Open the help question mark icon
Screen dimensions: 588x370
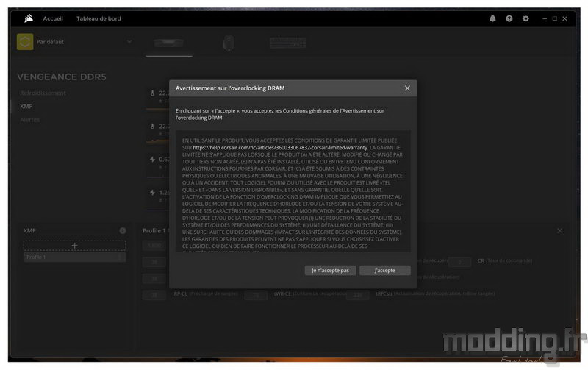[509, 18]
